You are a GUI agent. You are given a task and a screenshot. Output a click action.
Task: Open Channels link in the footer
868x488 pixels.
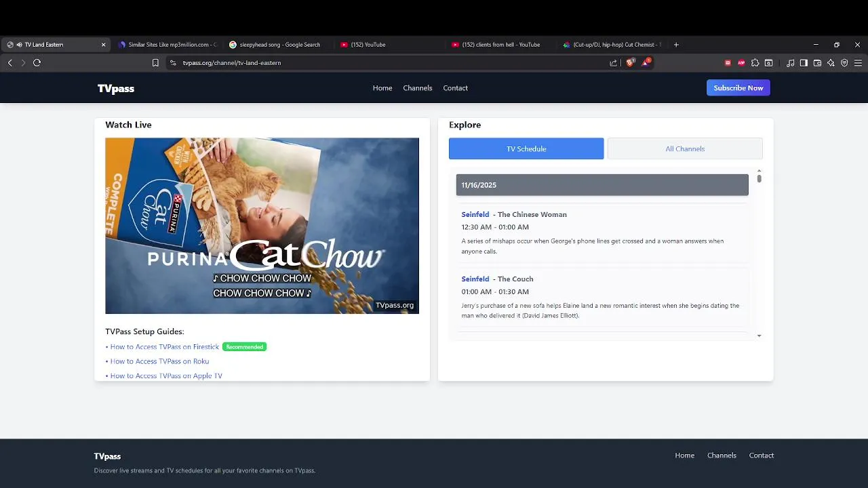pos(722,455)
